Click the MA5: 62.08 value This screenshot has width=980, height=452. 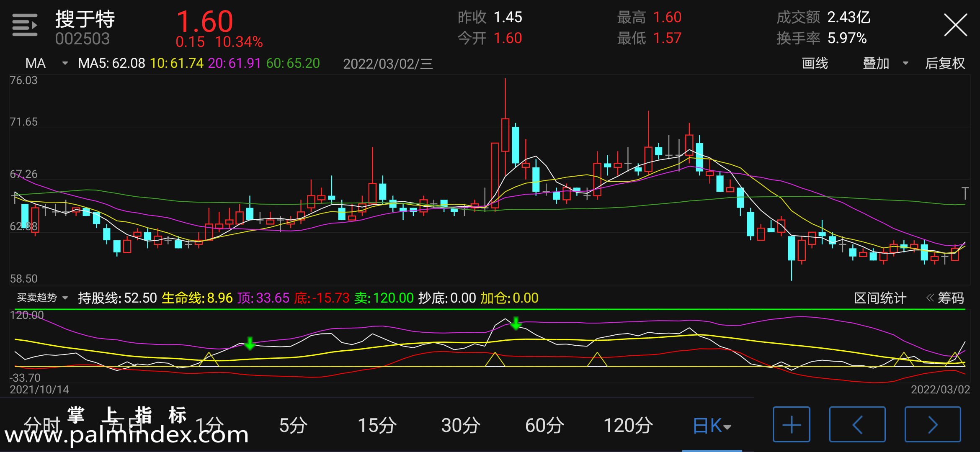click(x=111, y=63)
